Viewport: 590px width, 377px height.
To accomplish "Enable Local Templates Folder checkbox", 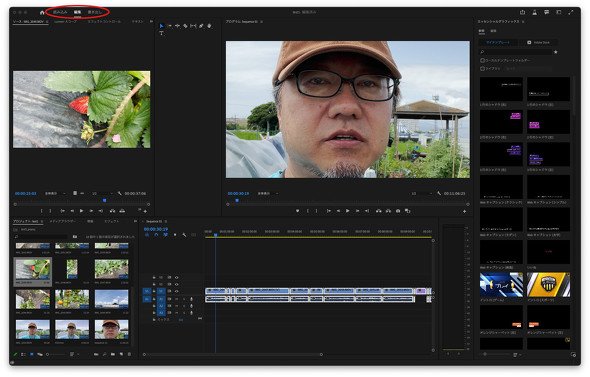I will point(482,60).
